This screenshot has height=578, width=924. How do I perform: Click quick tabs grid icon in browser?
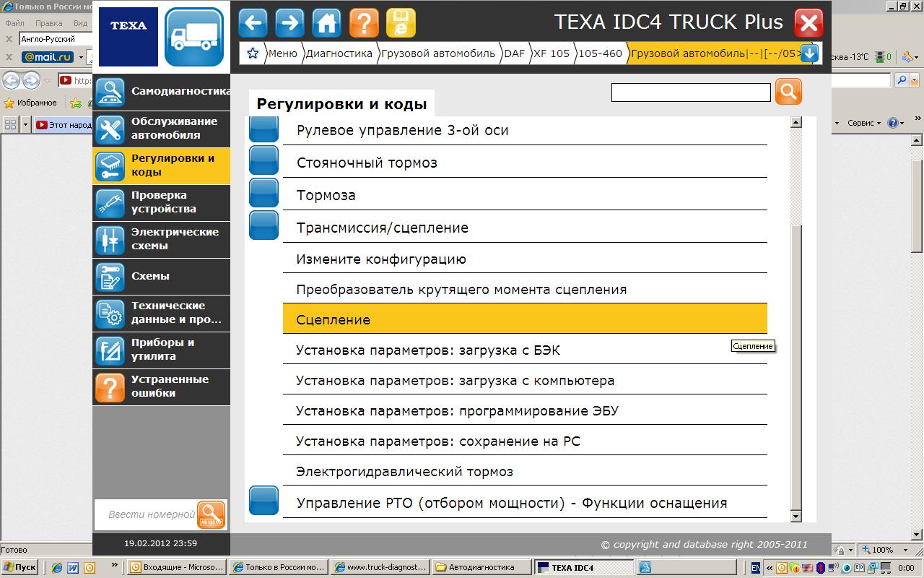click(10, 124)
